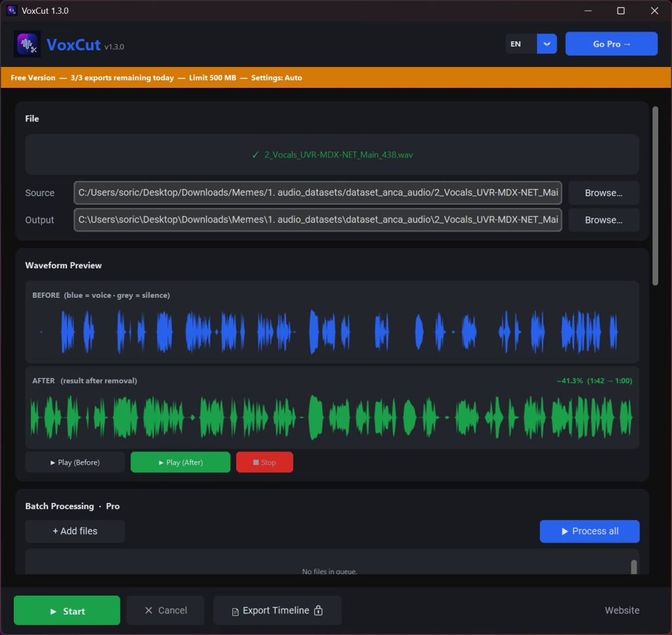Click the -41.3% (1:42 → 1:00) reduction text
This screenshot has height=635, width=672.
click(x=595, y=380)
